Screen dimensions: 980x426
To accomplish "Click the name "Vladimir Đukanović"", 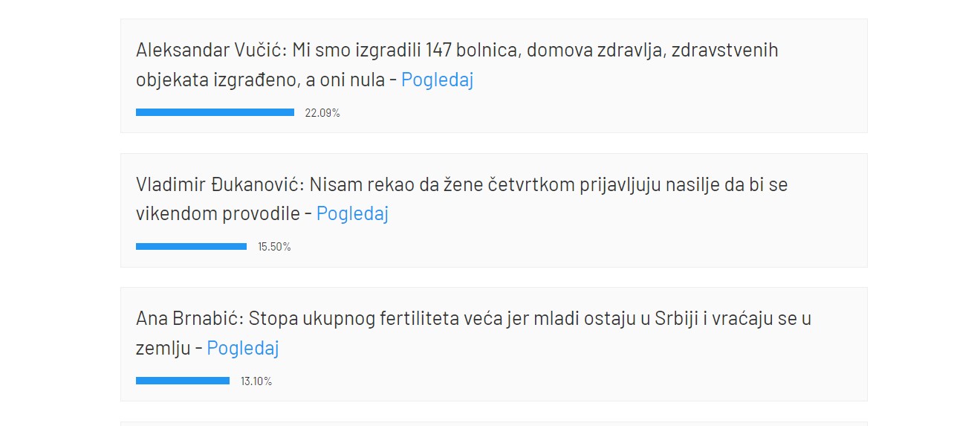I will tap(220, 184).
